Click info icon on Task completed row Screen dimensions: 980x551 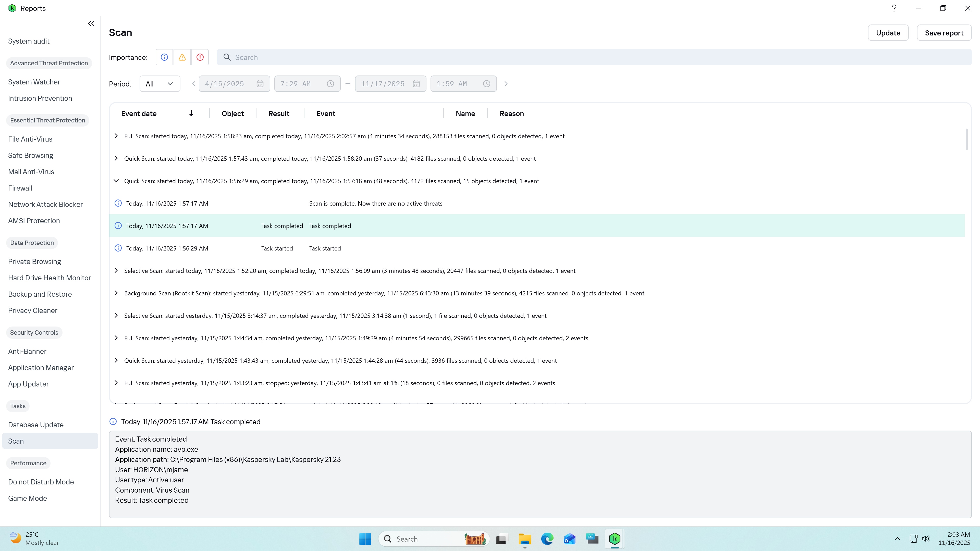[x=118, y=226]
